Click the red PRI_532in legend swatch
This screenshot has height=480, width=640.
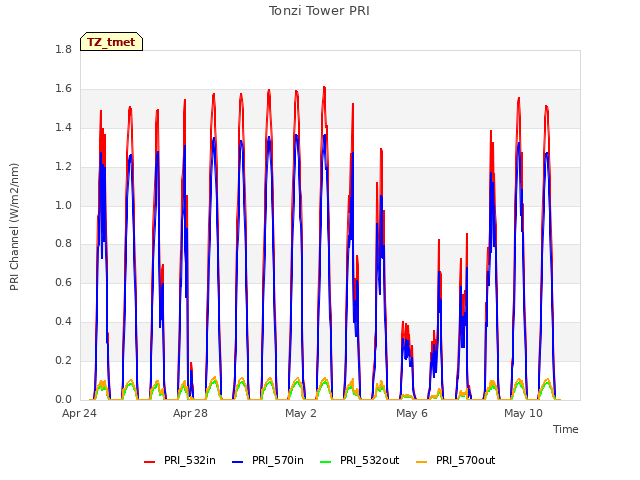coord(149,462)
